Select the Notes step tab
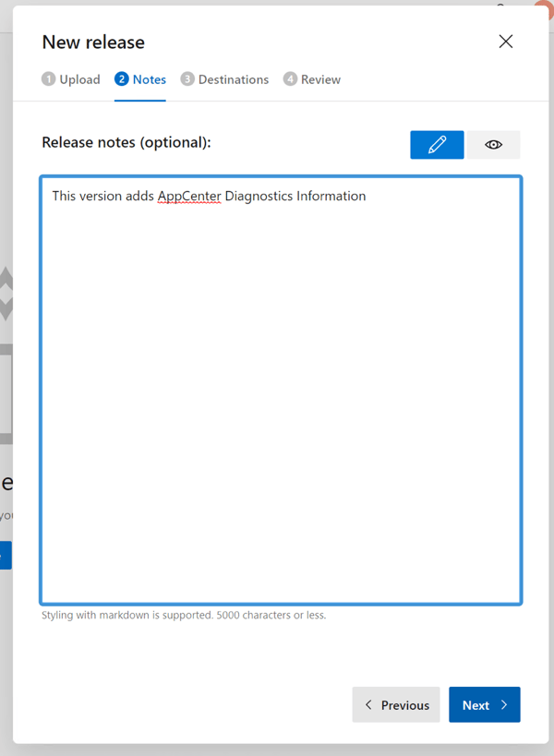This screenshot has width=554, height=756. 140,79
